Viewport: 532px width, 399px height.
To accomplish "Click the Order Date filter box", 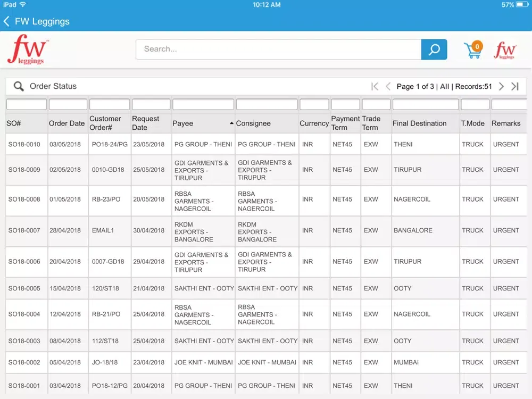I will click(x=68, y=104).
